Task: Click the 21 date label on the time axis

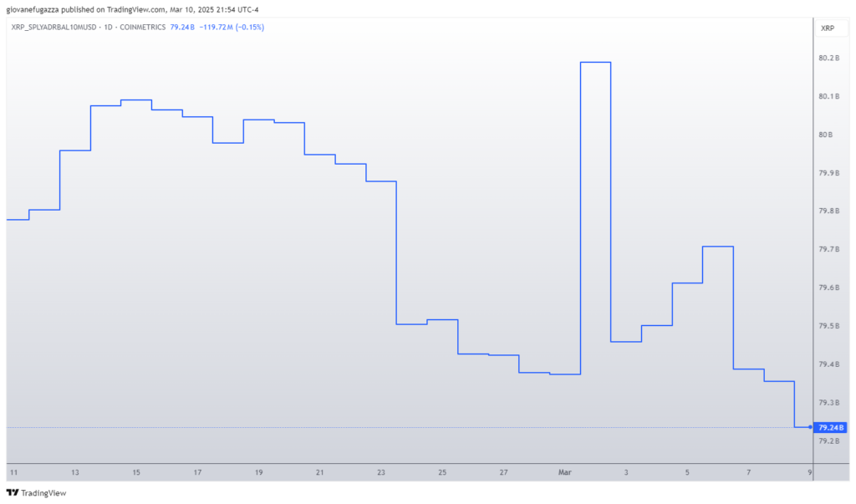Action: pos(320,472)
